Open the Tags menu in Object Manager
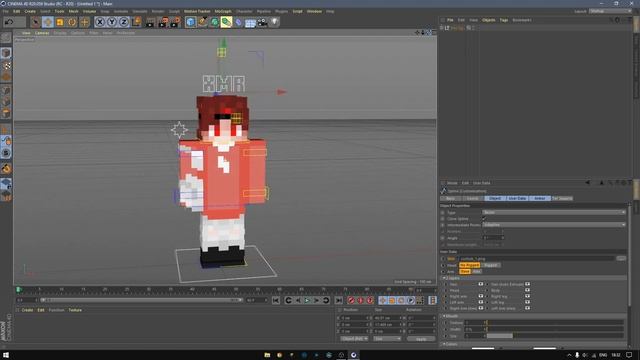Screen dimensions: 640x360 504,20
